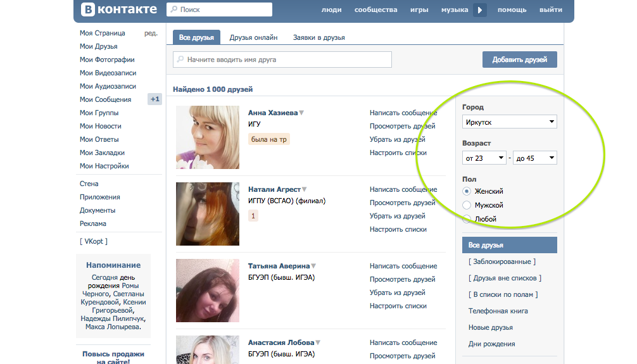The height and width of the screenshot is (364, 637).
Task: Click the ВКонтакте logo
Action: (118, 9)
